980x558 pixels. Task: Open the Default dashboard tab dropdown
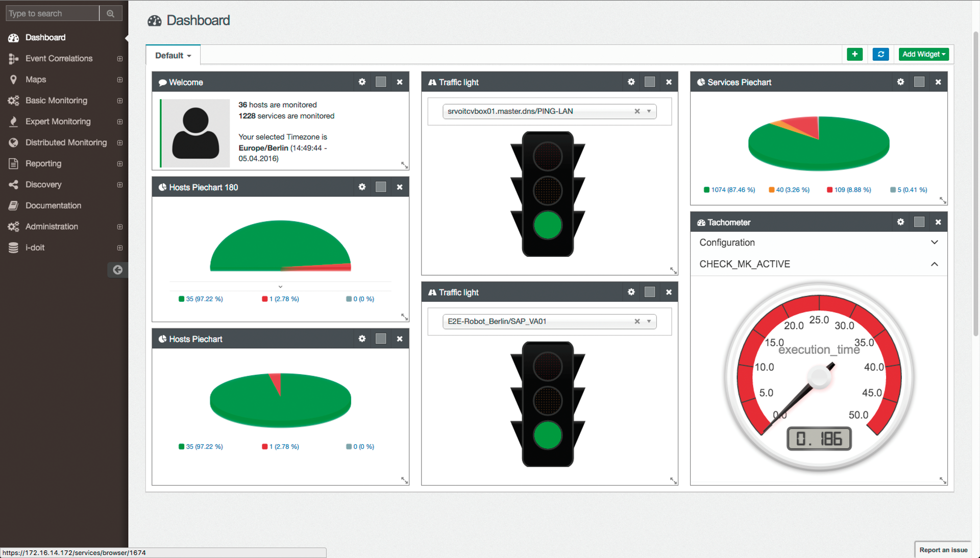[x=173, y=55]
